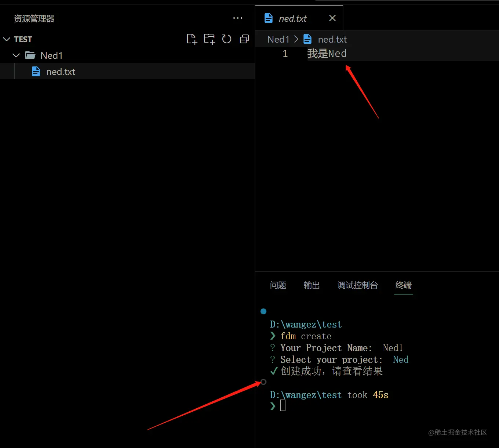Screen dimensions: 499x448
Task: Open the explorer more actions ellipsis
Action: [x=238, y=18]
